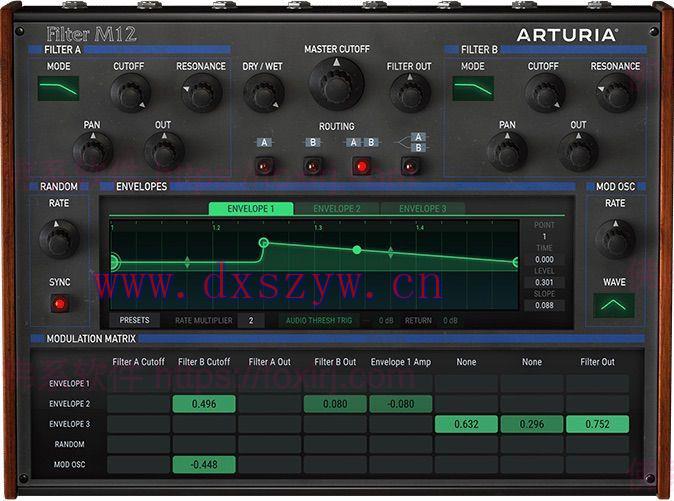Screen dimensions: 674x501
Task: Click the Rate Multiplier value 2
Action: pos(251,321)
